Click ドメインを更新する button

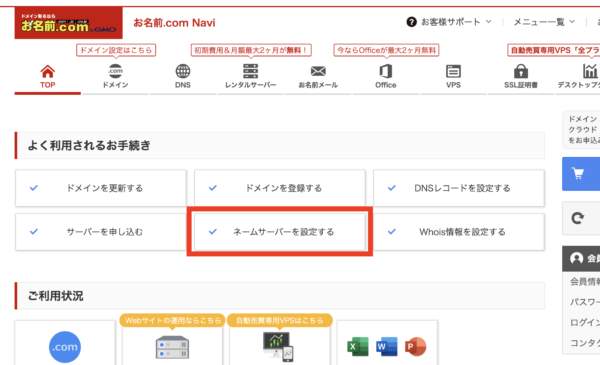(101, 188)
